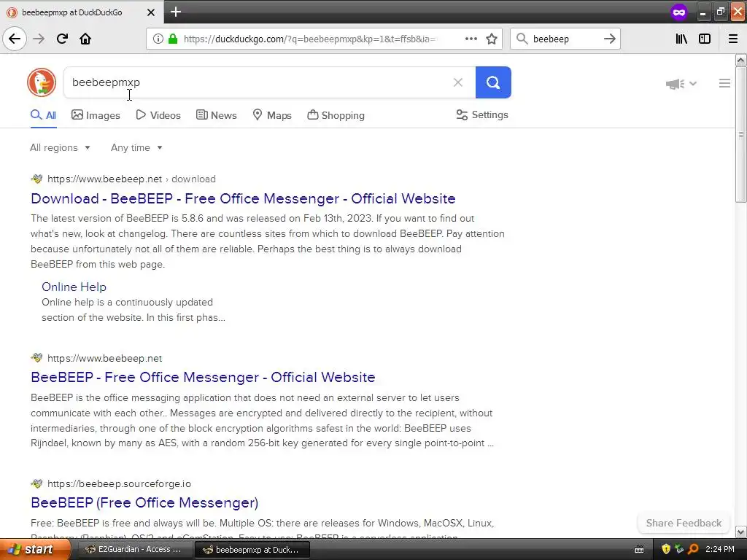Go back using the browser back arrow

(x=15, y=39)
